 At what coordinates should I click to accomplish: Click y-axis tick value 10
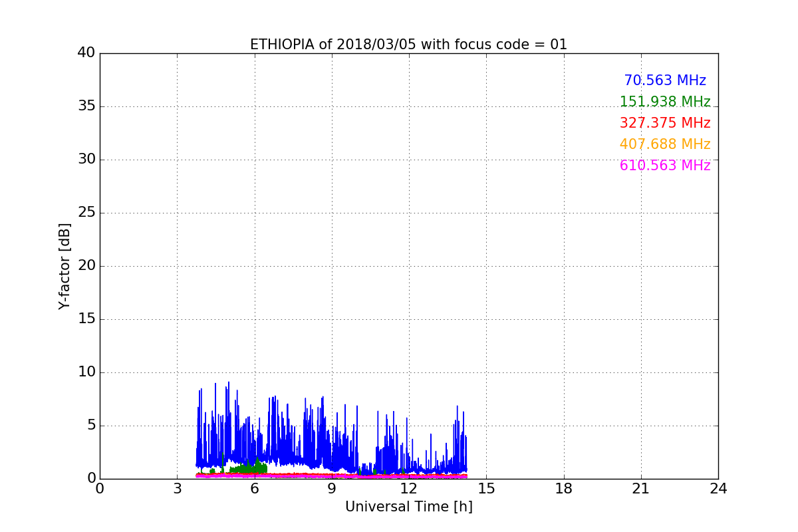[86, 372]
